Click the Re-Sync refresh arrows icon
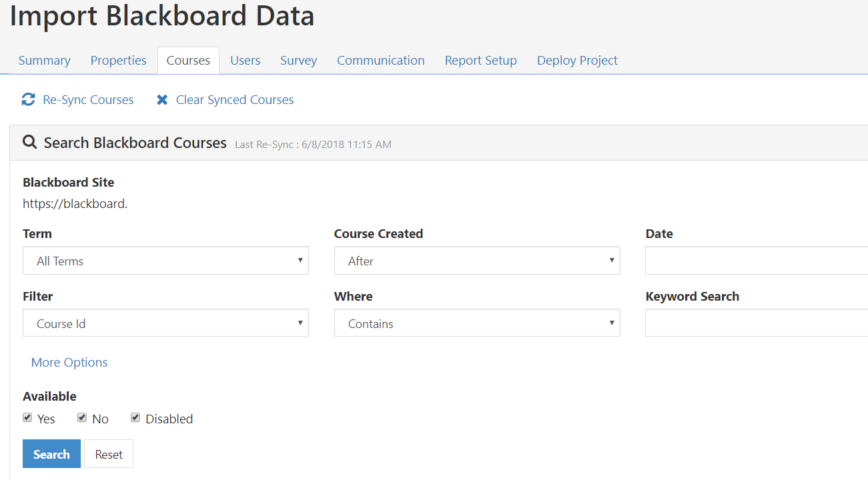Screen dimensions: 868x480 [28, 100]
